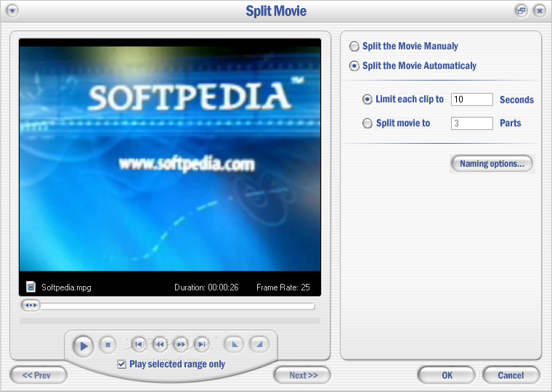Viewport: 552px width, 392px height.
Task: Click the Seconds field showing 10
Action: 471,99
